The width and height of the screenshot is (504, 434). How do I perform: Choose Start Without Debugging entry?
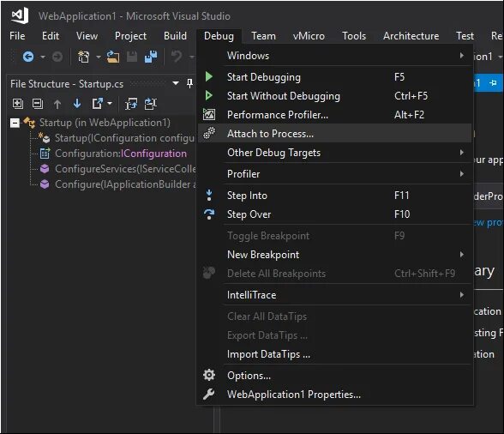[334, 96]
